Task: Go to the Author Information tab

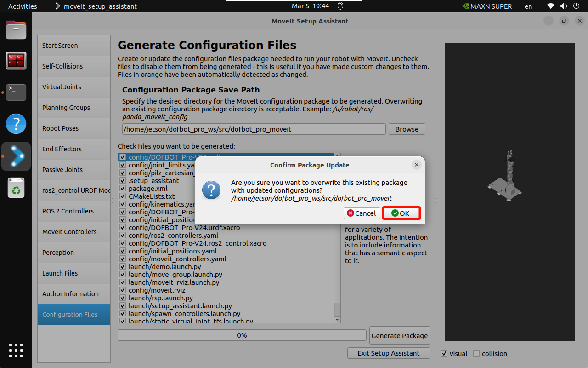Action: (x=74, y=294)
